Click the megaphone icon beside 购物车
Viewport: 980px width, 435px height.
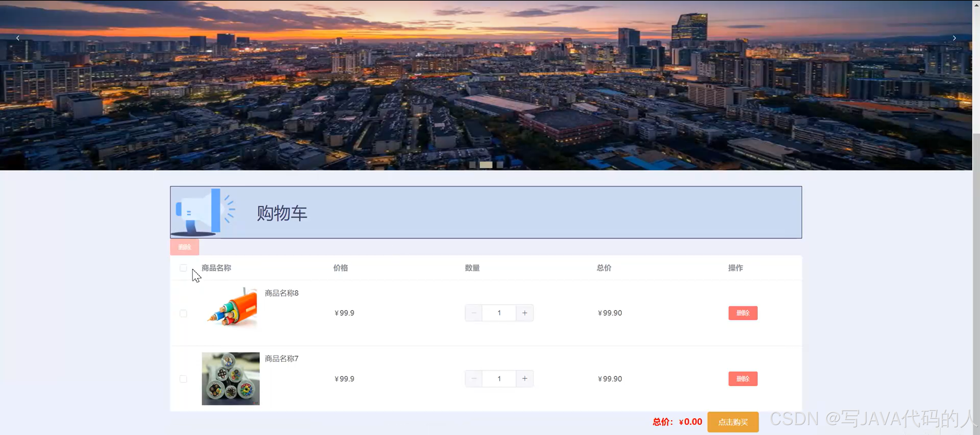click(202, 212)
